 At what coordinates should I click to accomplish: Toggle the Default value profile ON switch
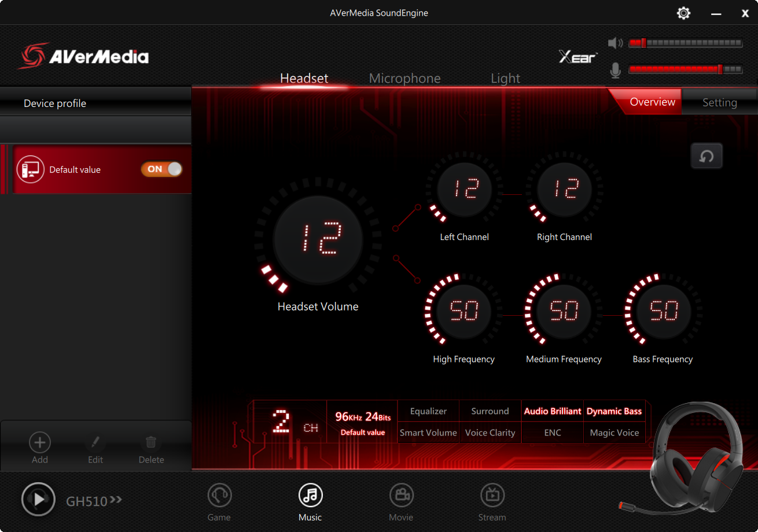click(161, 169)
